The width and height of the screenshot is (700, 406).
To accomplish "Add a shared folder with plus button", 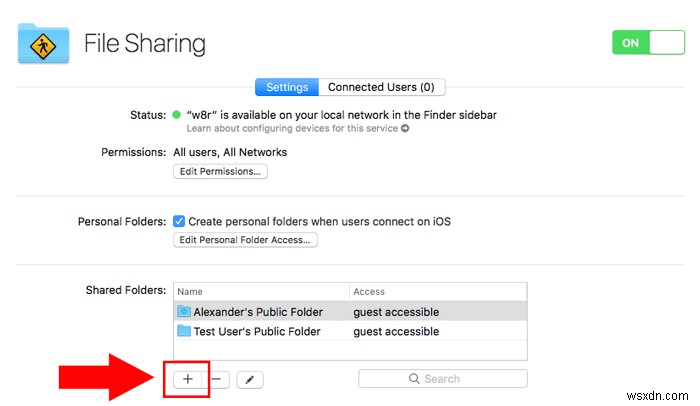I will point(187,379).
